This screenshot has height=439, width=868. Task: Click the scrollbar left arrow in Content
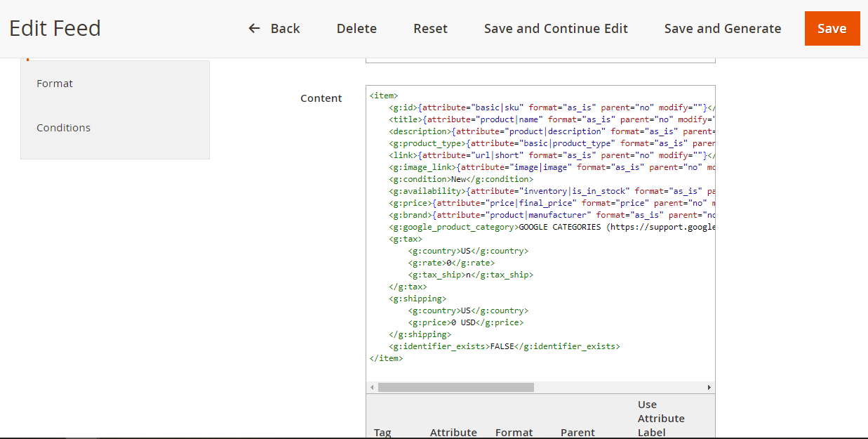372,387
